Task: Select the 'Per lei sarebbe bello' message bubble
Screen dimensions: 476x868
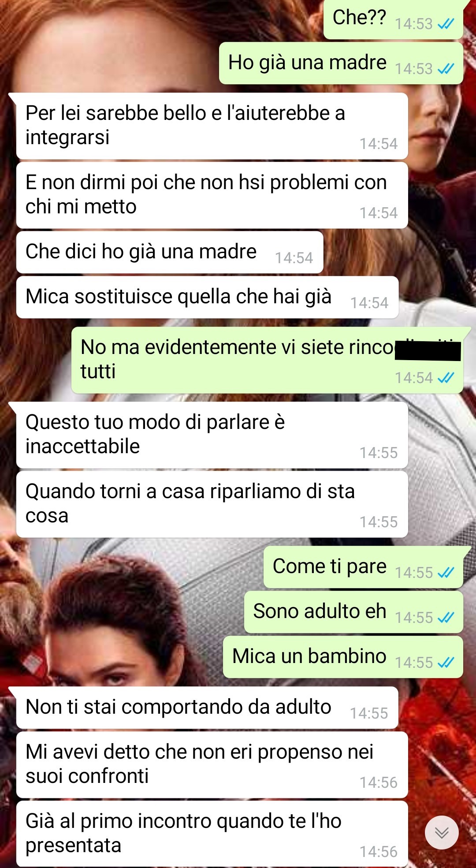Action: pyautogui.click(x=212, y=126)
